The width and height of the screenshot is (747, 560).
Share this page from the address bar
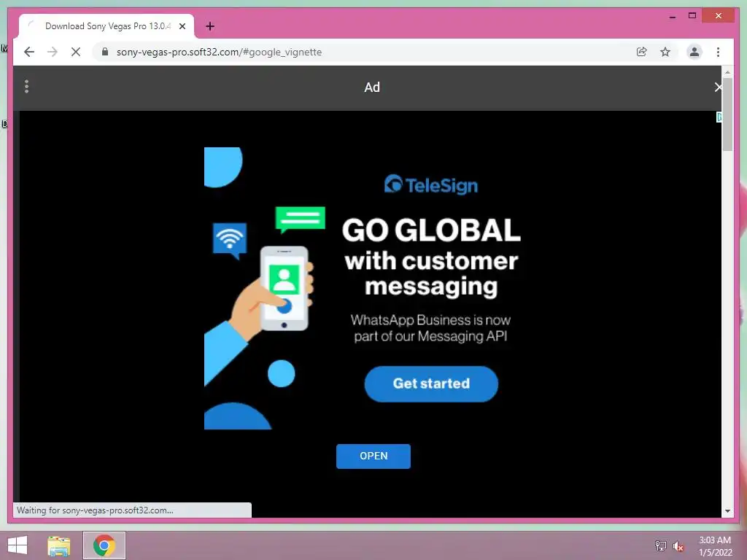(642, 52)
